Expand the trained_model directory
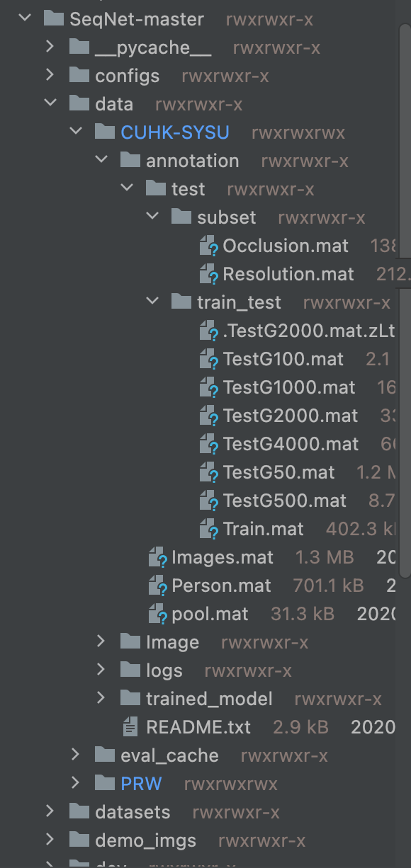The width and height of the screenshot is (411, 868). pos(101,698)
